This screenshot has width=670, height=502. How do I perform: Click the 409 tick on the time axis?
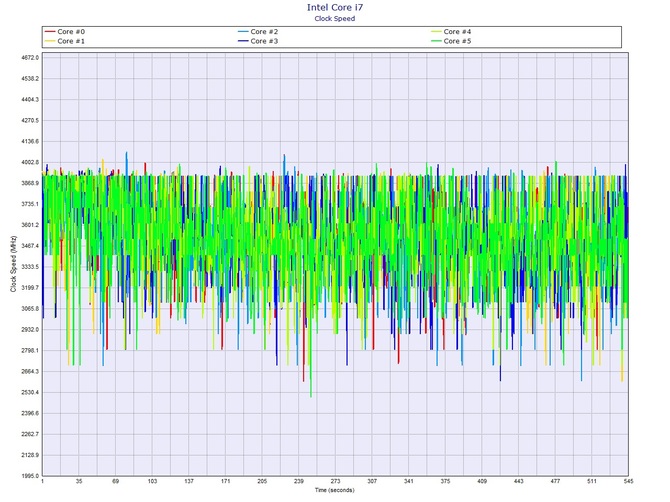click(x=481, y=482)
